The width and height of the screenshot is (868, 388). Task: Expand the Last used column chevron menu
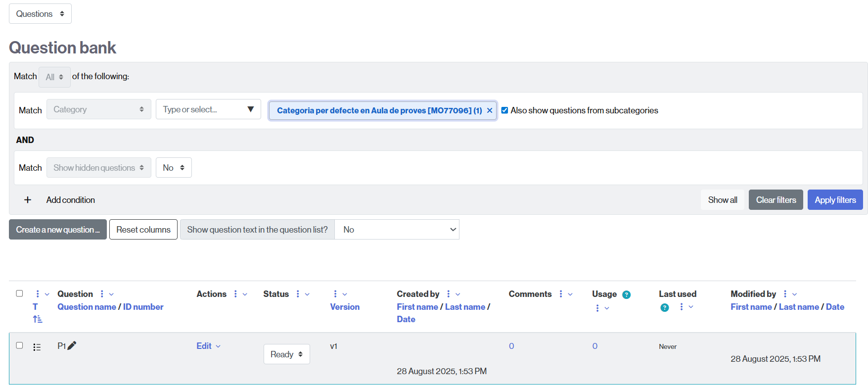pos(691,307)
